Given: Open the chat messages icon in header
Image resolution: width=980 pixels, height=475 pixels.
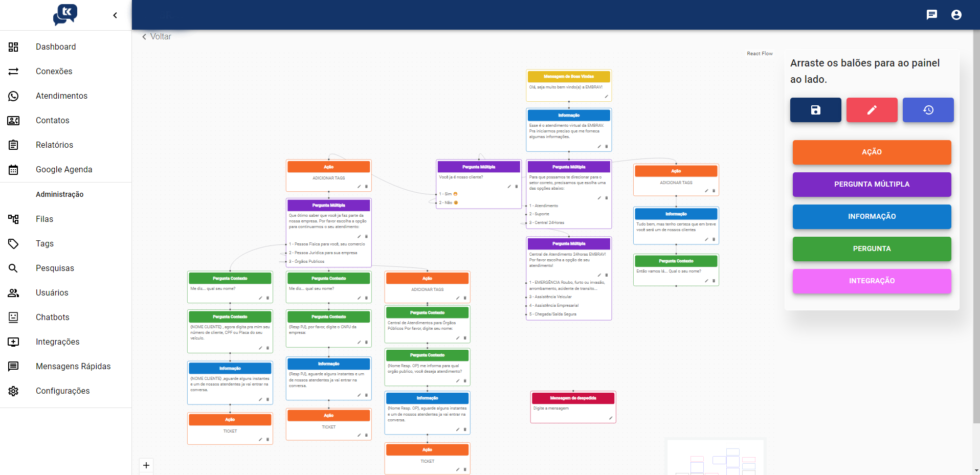Looking at the screenshot, I should pyautogui.click(x=932, y=15).
